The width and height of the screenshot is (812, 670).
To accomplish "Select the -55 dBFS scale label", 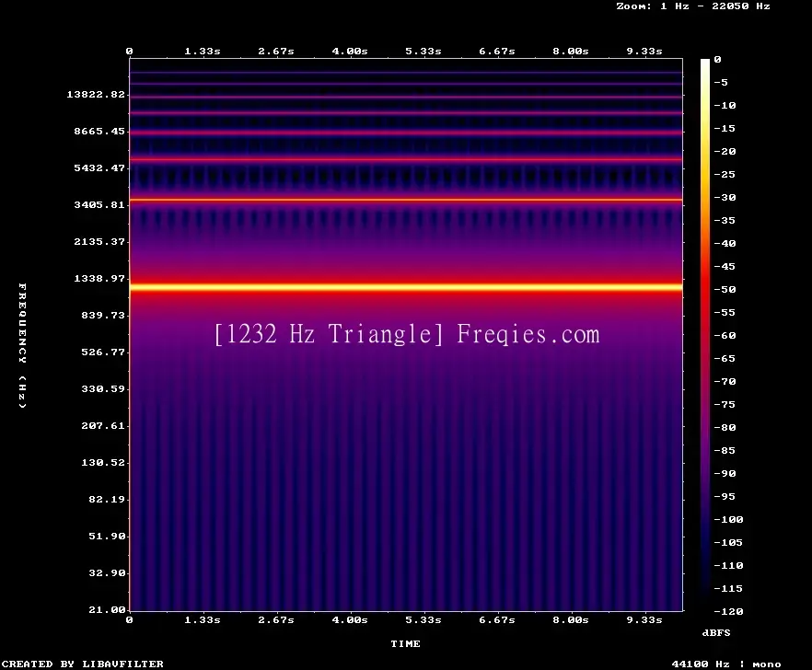I will click(725, 312).
